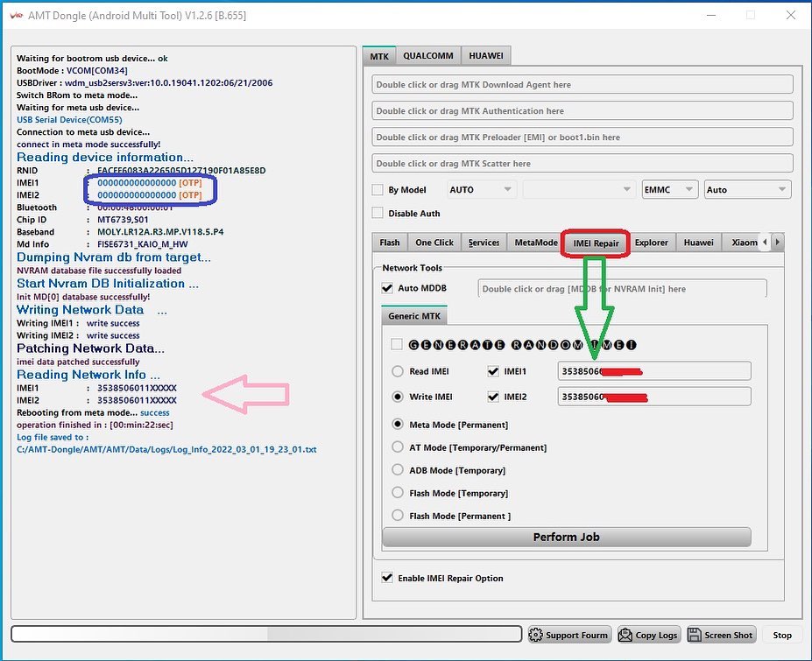Image resolution: width=812 pixels, height=661 pixels.
Task: Choose AT Mode [Temporary/Permanent] option
Action: click(x=397, y=447)
